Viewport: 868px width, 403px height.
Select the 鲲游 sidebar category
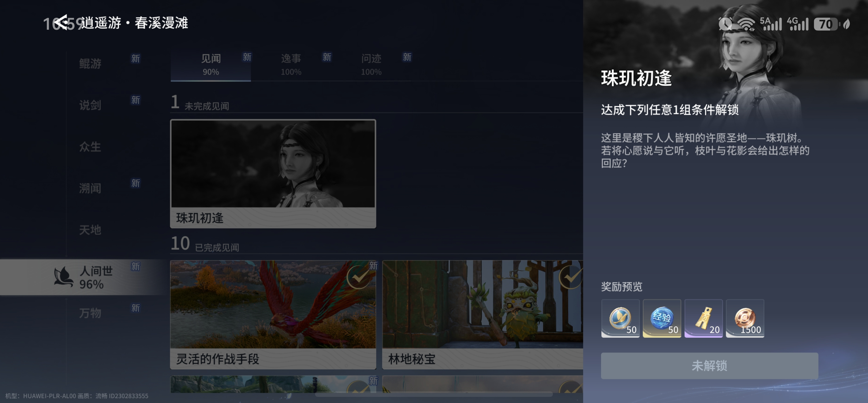click(x=90, y=63)
